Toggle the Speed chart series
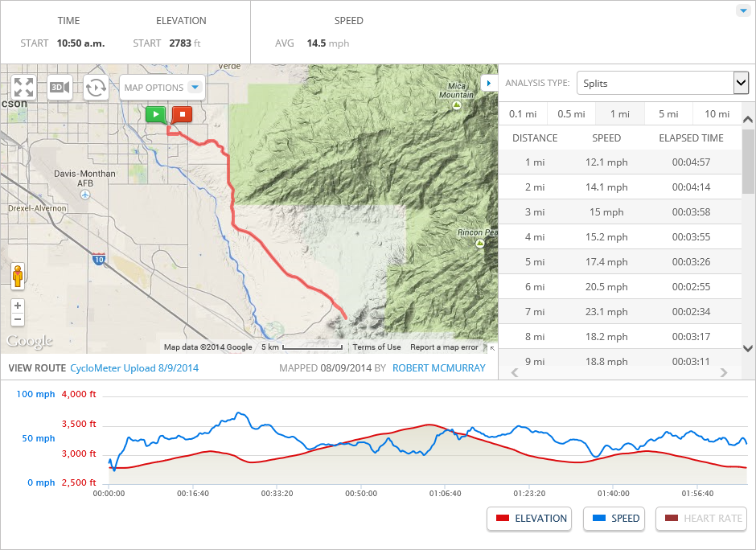Viewport: 756px width, 550px height. 617,519
